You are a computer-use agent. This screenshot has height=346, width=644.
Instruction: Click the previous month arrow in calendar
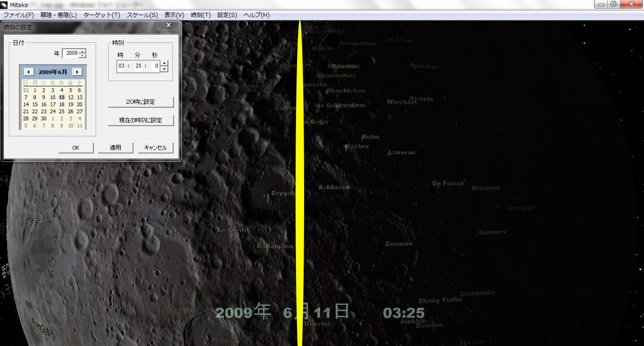pyautogui.click(x=29, y=72)
